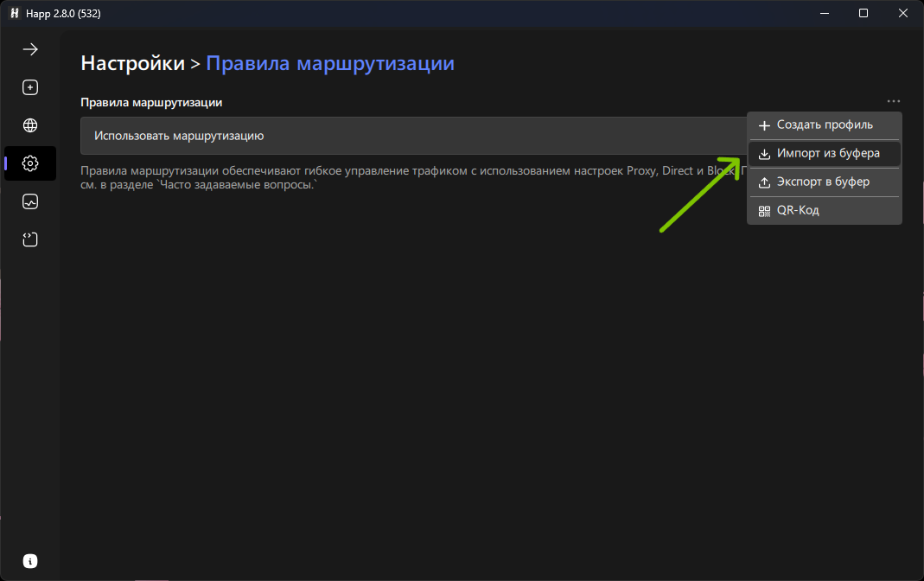Pick "Экспорт в буфер" in the menu
Screen dimensions: 924x581
point(824,182)
